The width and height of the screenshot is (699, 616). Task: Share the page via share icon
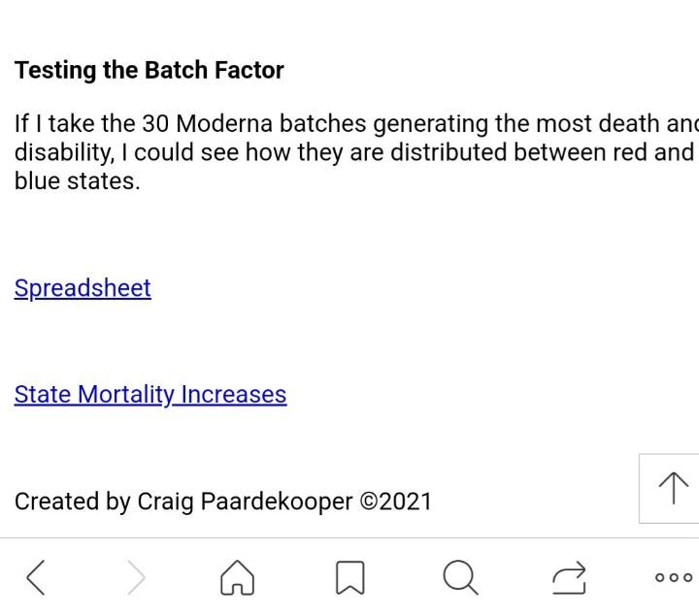[569, 578]
